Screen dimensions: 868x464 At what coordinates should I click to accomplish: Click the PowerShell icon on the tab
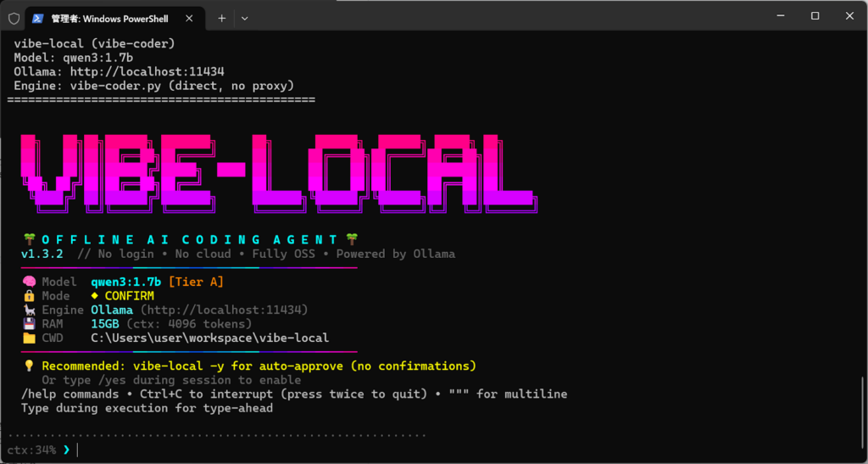pyautogui.click(x=39, y=17)
